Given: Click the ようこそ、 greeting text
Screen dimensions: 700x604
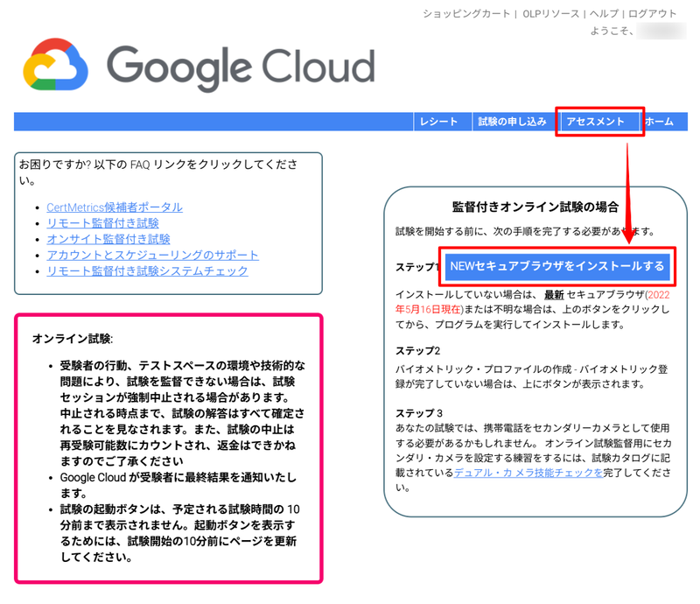Looking at the screenshot, I should (612, 31).
